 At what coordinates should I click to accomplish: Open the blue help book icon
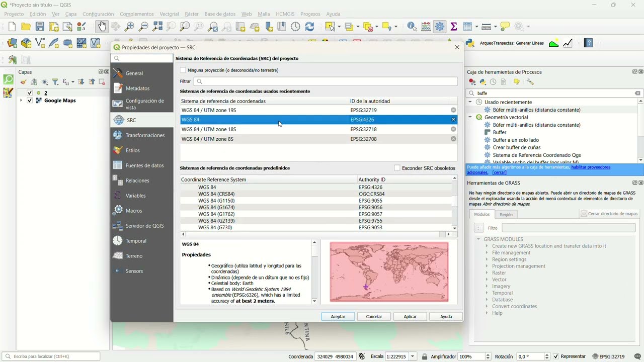[x=588, y=43]
